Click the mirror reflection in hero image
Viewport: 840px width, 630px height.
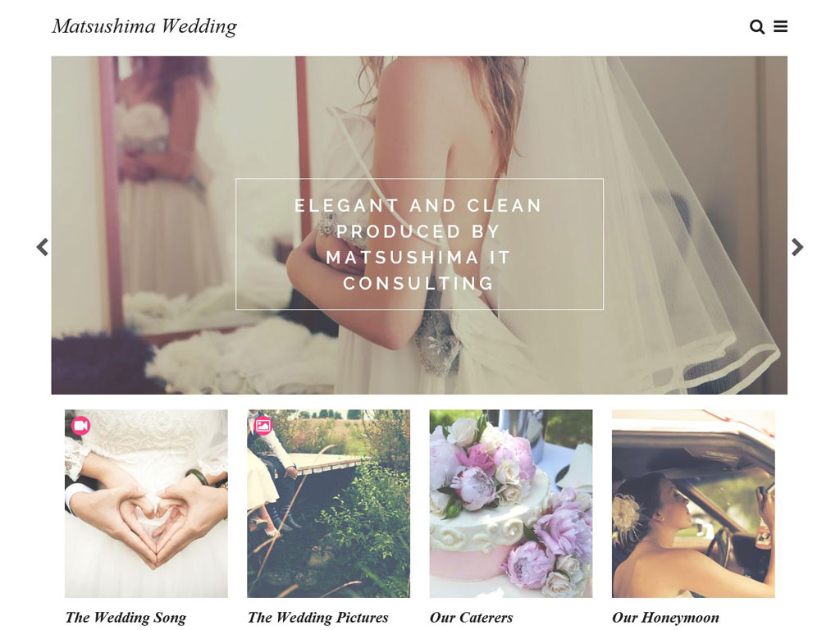point(161,188)
